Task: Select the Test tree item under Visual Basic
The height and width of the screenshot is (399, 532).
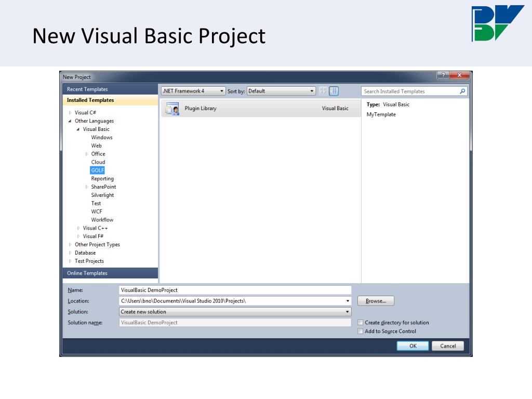Action: 96,203
